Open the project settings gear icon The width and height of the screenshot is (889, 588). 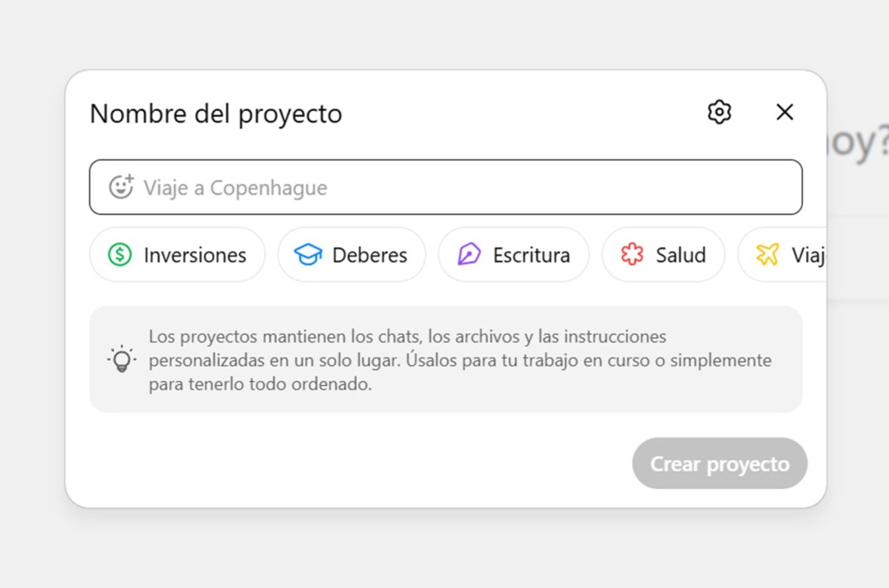click(718, 112)
